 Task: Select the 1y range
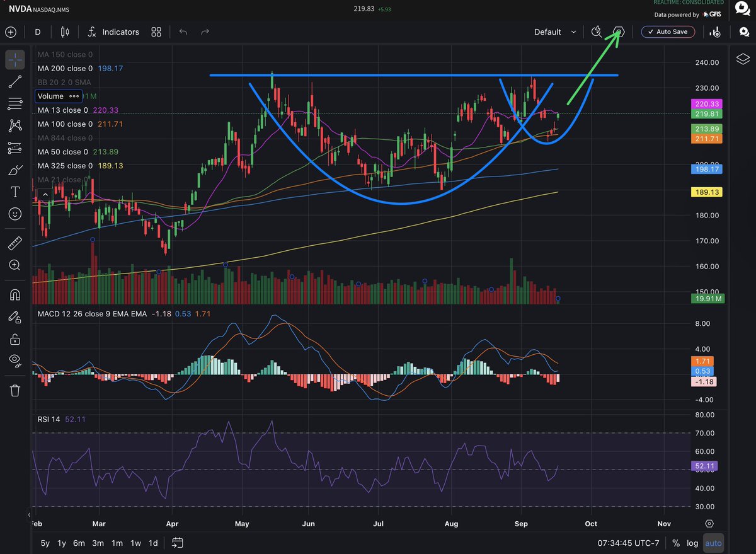62,543
